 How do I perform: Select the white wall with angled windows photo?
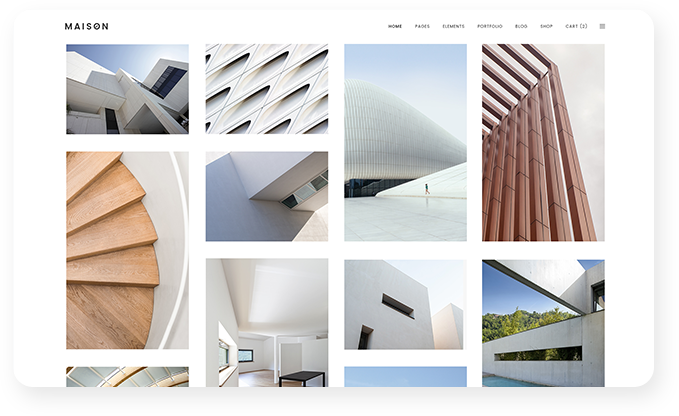[x=266, y=196]
